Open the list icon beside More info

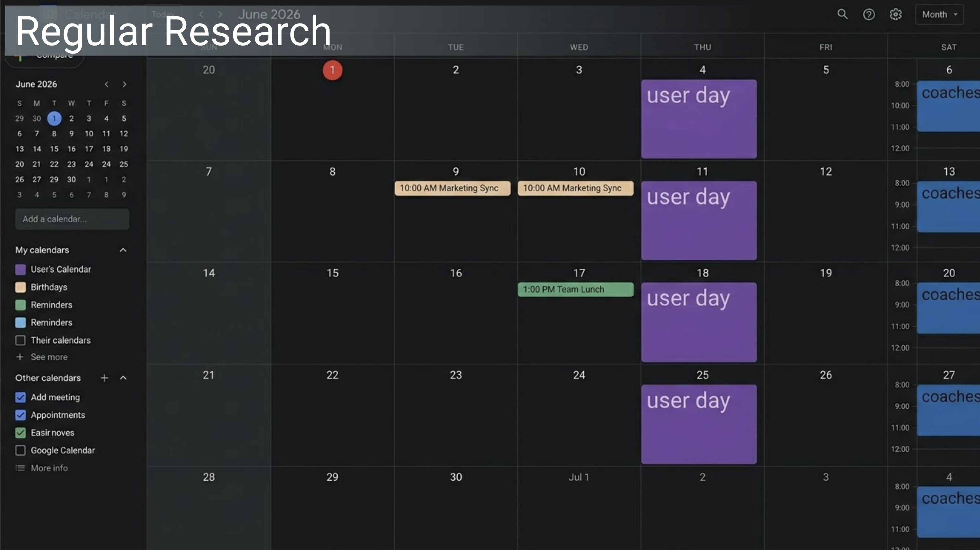(20, 468)
